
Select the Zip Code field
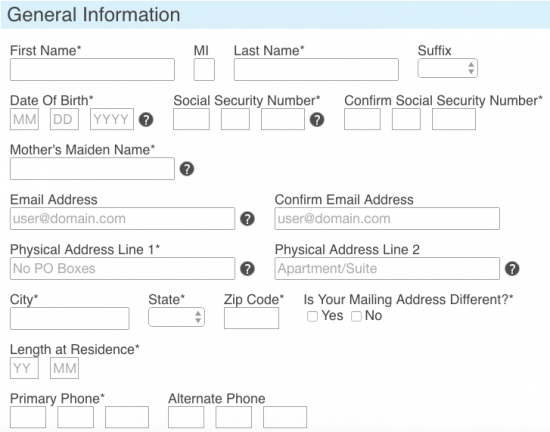coord(251,318)
